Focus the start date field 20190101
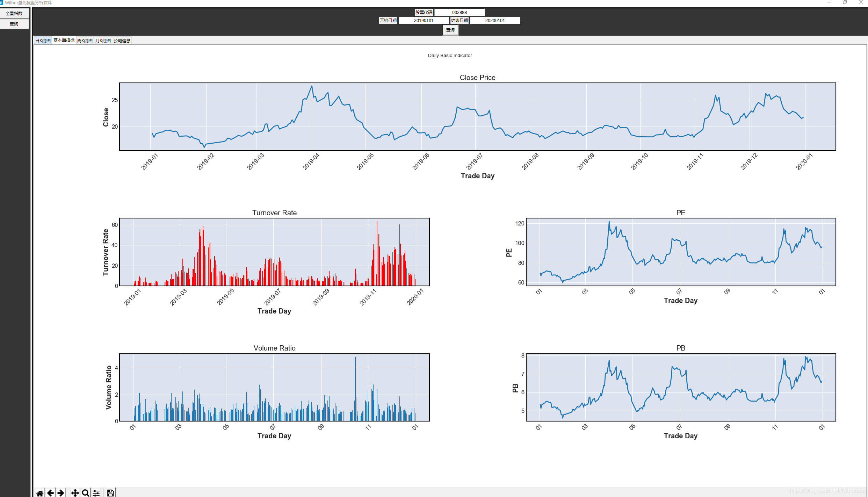 pyautogui.click(x=424, y=20)
